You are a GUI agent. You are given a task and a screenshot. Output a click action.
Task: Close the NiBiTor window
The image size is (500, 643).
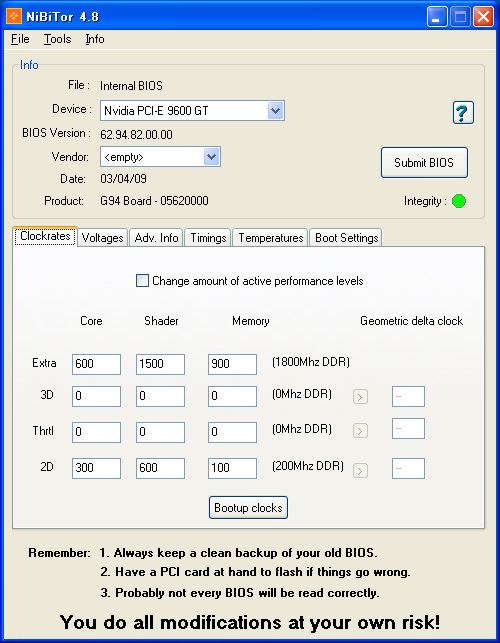tap(483, 17)
